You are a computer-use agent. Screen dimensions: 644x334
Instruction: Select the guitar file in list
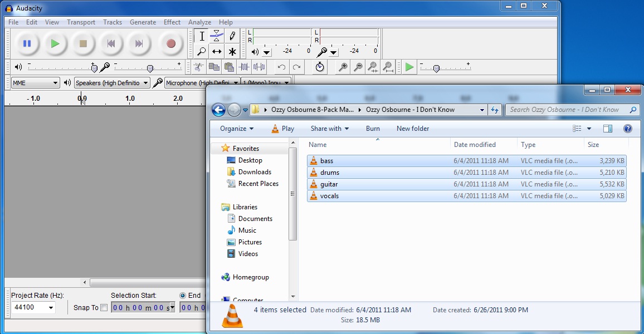(x=329, y=184)
